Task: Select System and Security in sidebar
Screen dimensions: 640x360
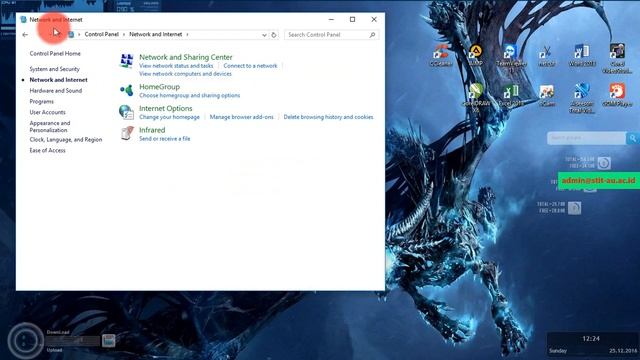Action: tap(54, 69)
